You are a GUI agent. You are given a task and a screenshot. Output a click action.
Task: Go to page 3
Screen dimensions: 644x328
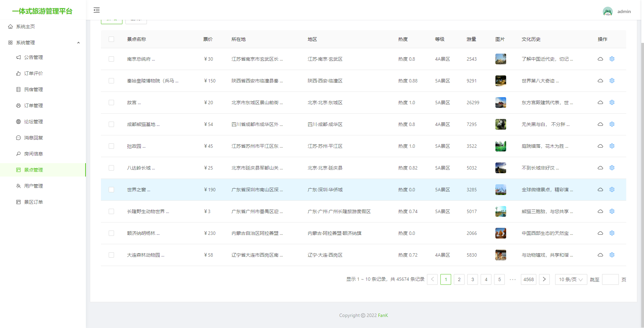(x=473, y=279)
